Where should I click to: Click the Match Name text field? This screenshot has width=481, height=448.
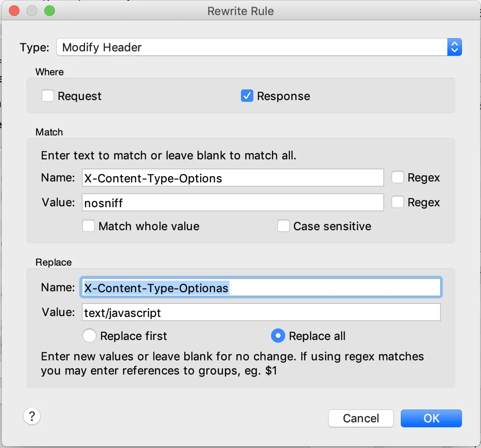(x=233, y=178)
